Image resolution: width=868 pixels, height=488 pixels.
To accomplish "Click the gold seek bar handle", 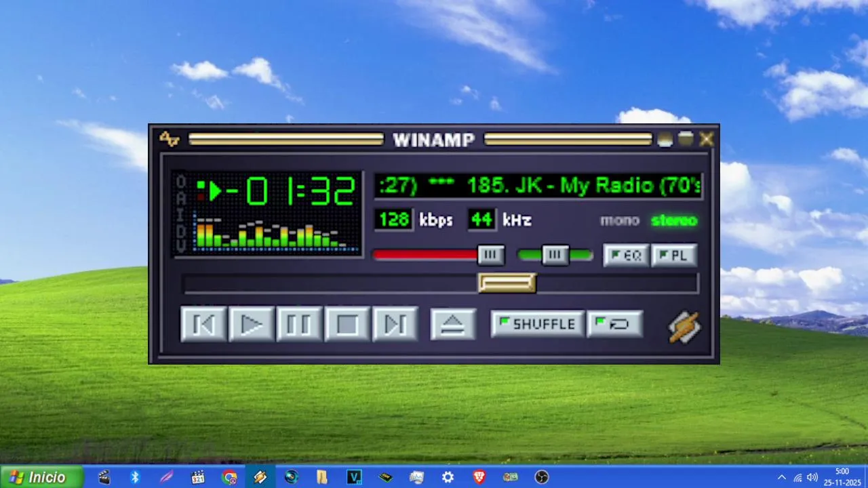I will pos(507,283).
